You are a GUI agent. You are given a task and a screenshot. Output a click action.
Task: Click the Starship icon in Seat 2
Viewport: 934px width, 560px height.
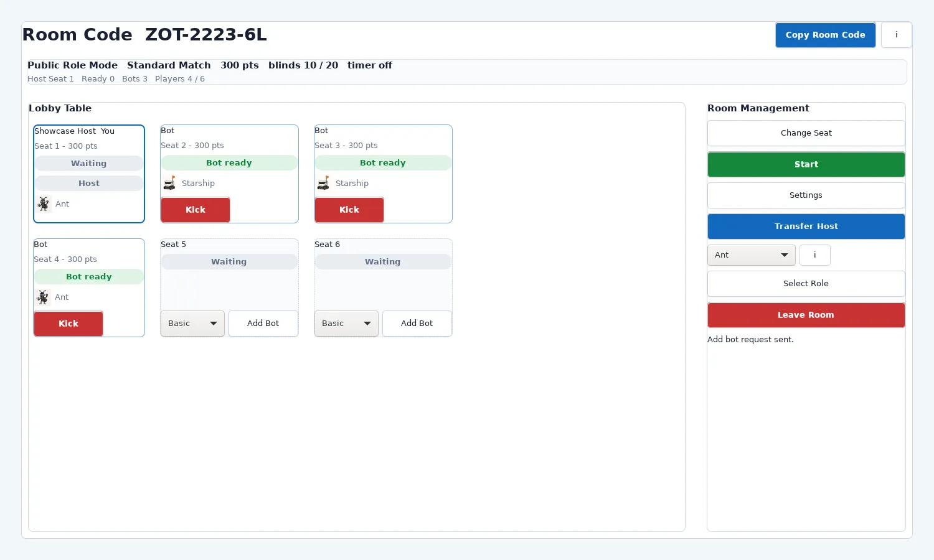tap(169, 183)
